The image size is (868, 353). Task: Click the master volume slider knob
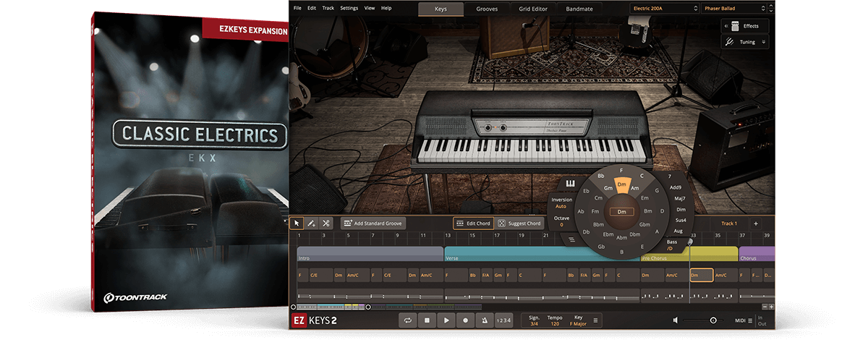(x=713, y=320)
